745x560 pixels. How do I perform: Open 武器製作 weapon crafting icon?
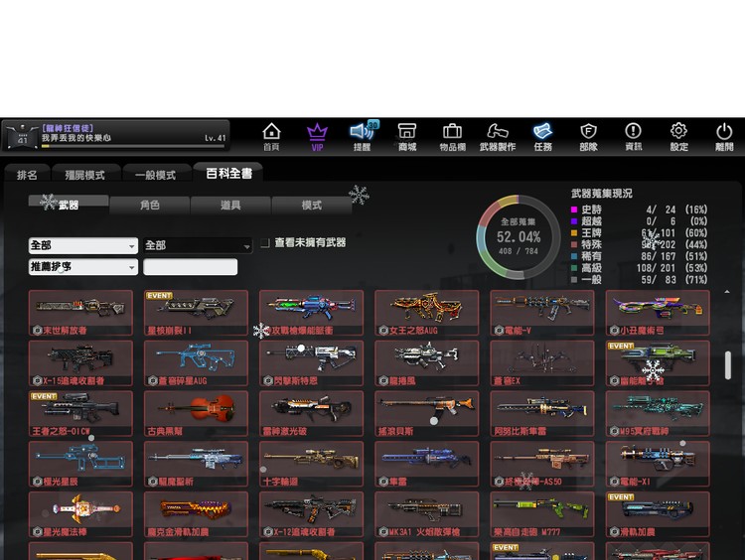pos(497,136)
